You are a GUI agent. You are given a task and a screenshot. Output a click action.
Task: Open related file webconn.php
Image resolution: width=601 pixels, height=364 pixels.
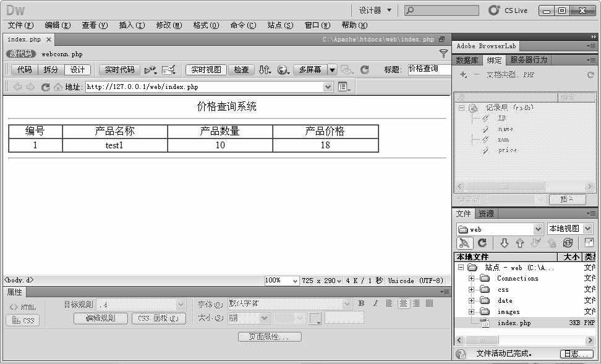[x=62, y=54]
